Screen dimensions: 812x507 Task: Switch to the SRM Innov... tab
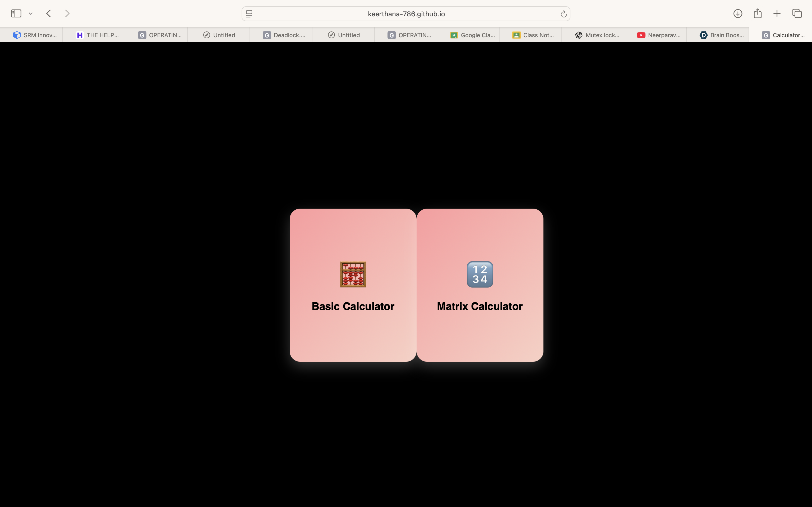pyautogui.click(x=35, y=35)
